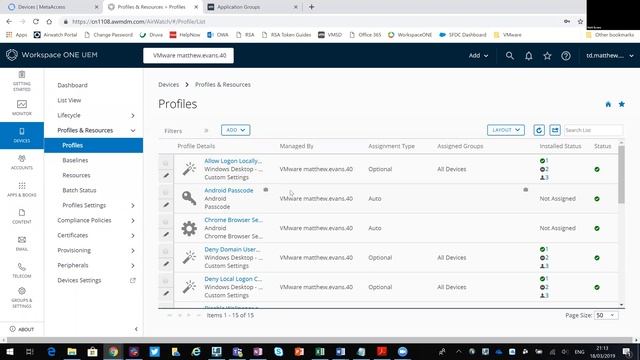
Task: Open the List View menu item
Action: (69, 100)
